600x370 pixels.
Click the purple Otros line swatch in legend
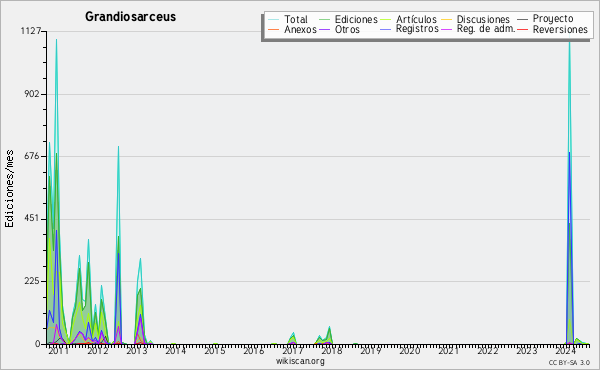pos(324,29)
